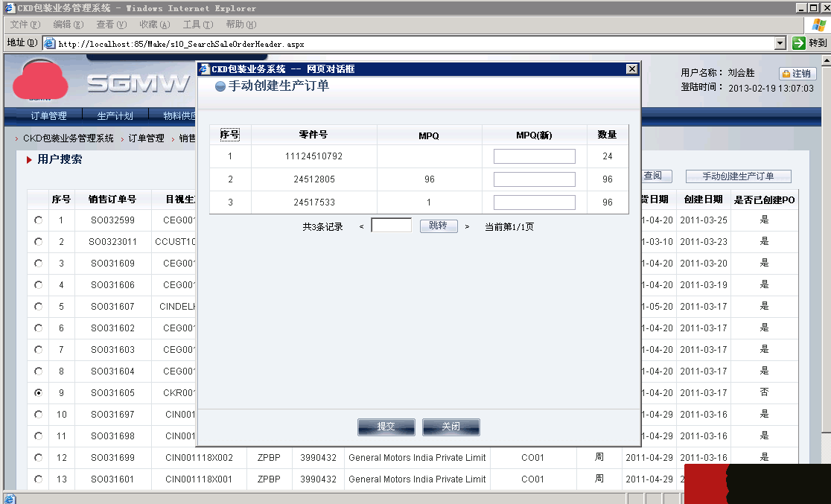The height and width of the screenshot is (504, 831).
Task: Click the green Go arrow button
Action: point(799,43)
